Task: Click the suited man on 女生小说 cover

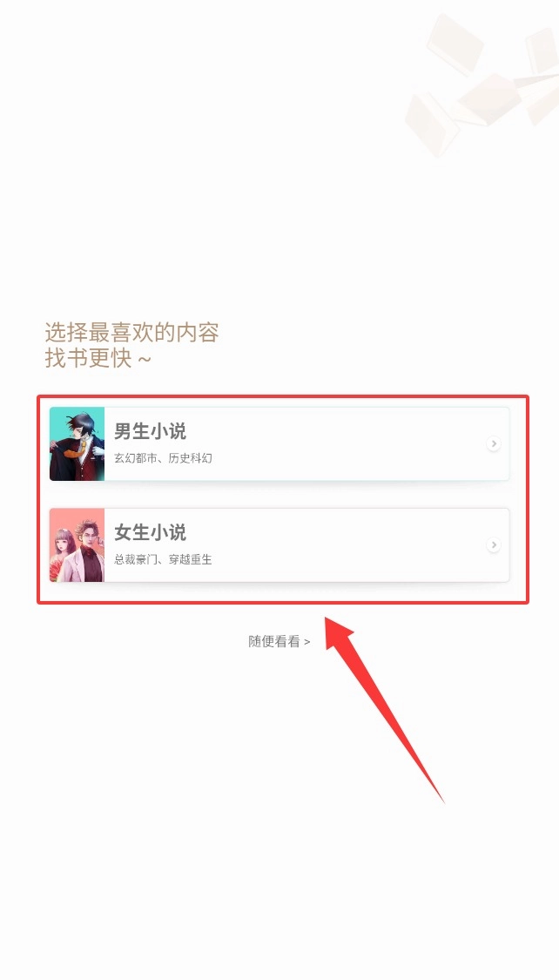Action: [x=89, y=551]
